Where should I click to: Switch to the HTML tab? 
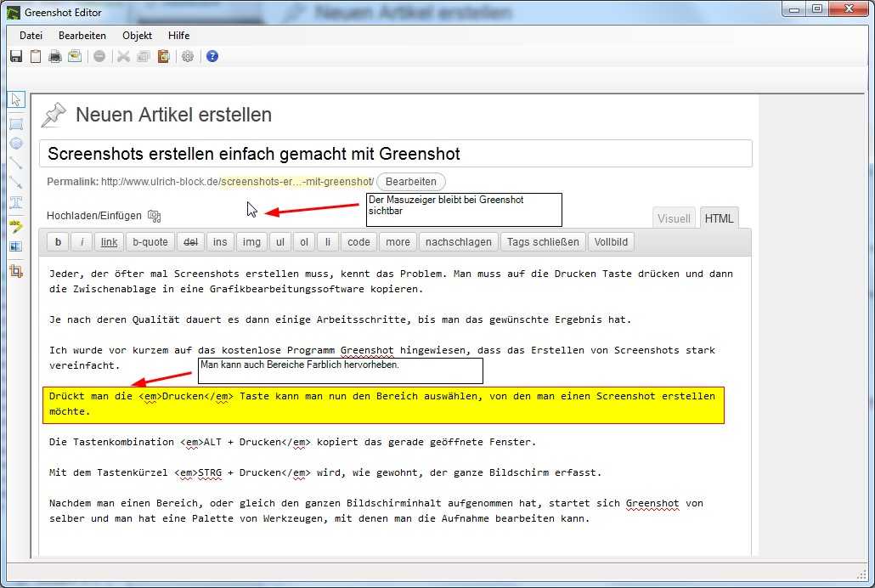click(x=719, y=218)
